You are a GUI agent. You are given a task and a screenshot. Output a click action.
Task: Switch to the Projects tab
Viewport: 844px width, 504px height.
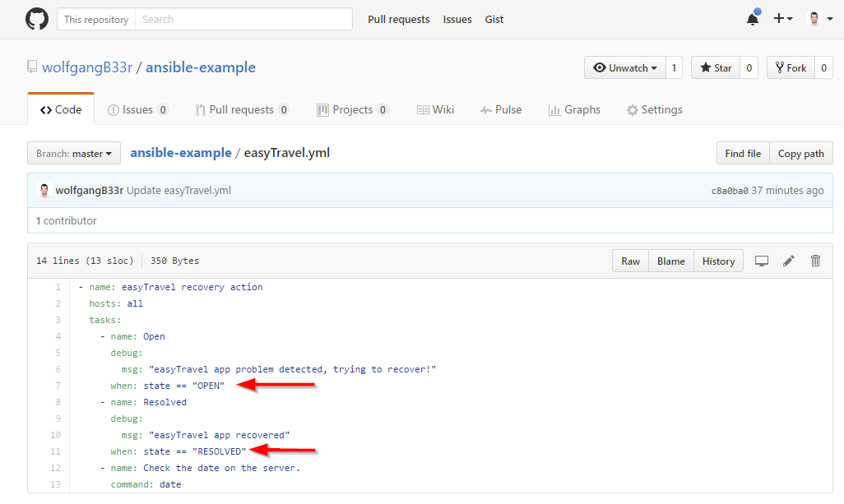(x=353, y=109)
